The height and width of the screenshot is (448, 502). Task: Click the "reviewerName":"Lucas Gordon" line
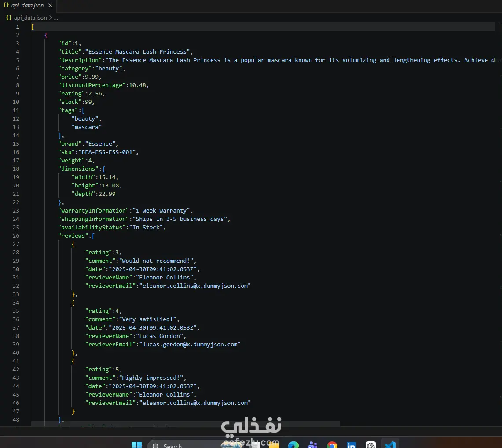click(136, 336)
